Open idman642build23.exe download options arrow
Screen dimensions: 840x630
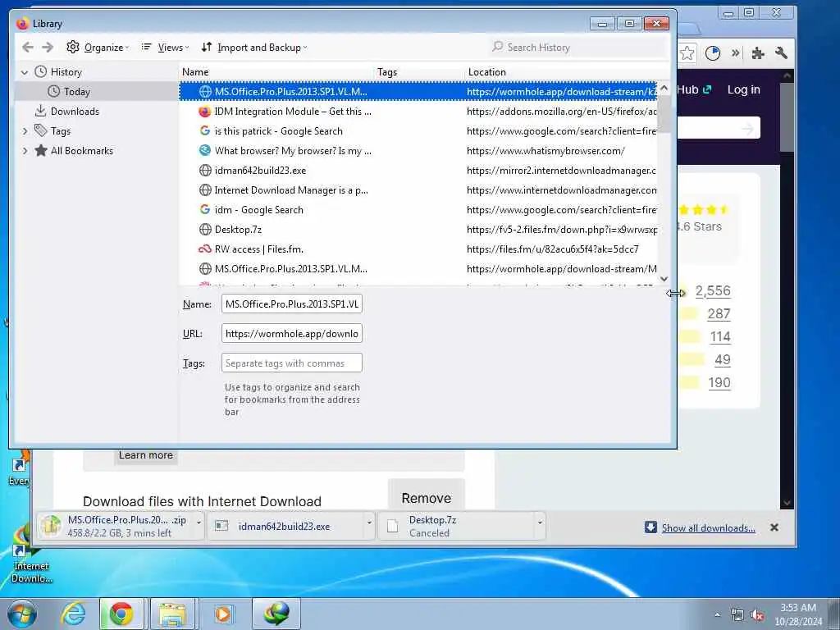pos(369,523)
